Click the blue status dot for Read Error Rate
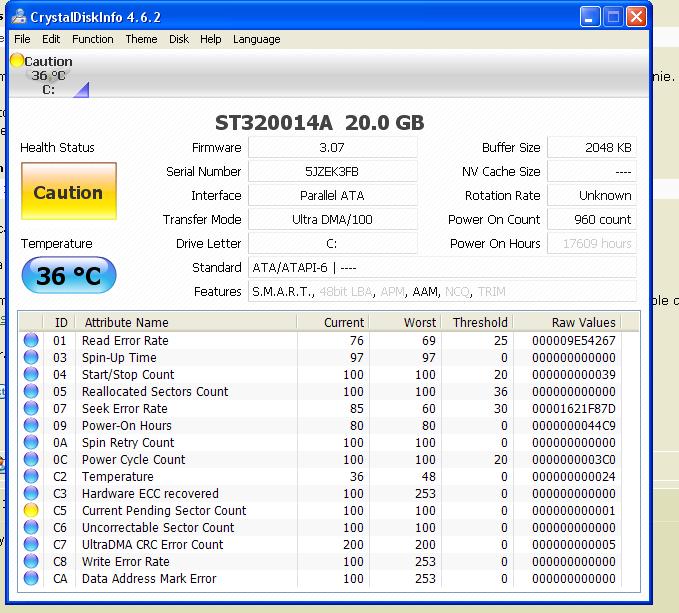Image resolution: width=679 pixels, height=613 pixels. point(31,340)
